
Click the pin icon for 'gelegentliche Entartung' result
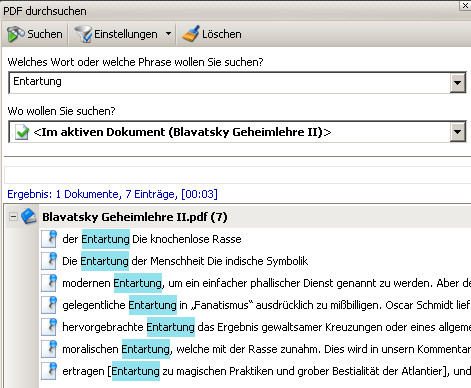49,305
